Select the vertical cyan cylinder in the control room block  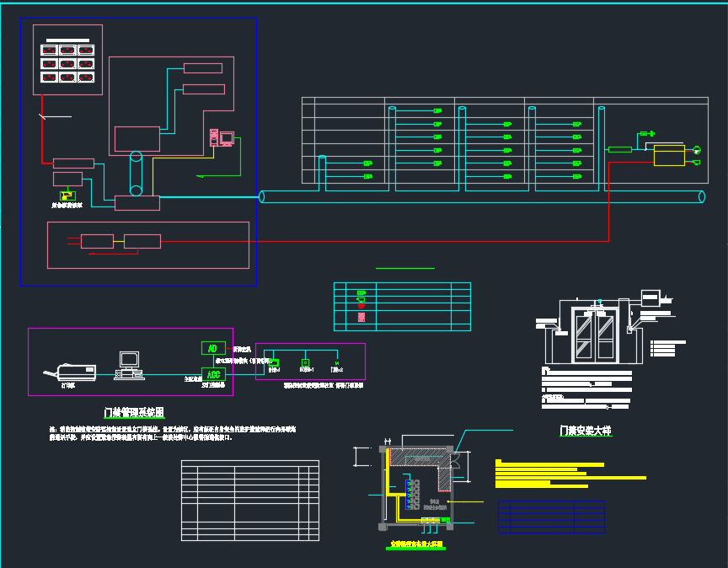pos(136,174)
